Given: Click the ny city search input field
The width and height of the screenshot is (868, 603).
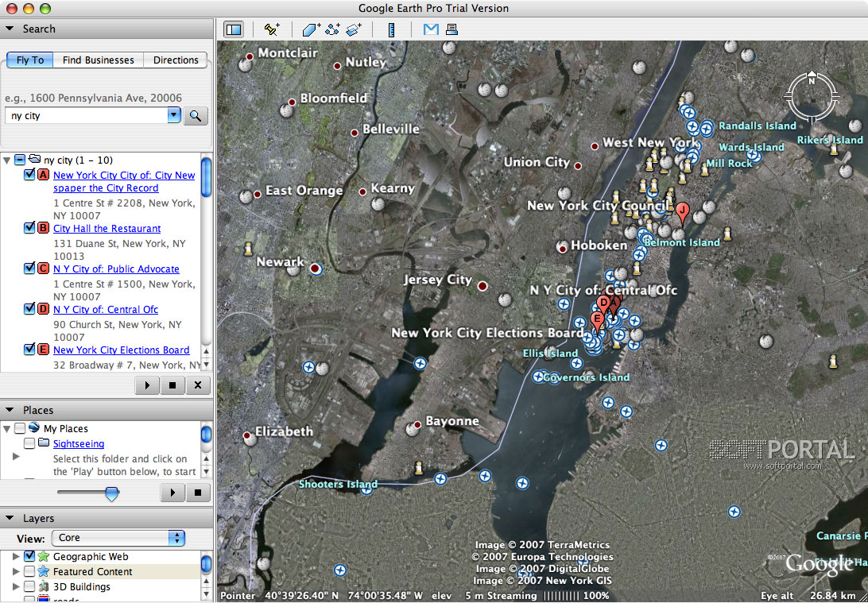Looking at the screenshot, I should click(87, 116).
